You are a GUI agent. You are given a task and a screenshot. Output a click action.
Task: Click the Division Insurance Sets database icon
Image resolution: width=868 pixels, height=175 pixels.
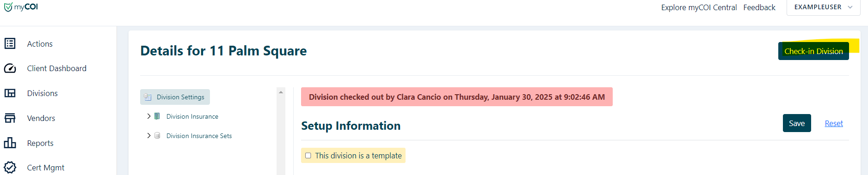click(x=157, y=136)
